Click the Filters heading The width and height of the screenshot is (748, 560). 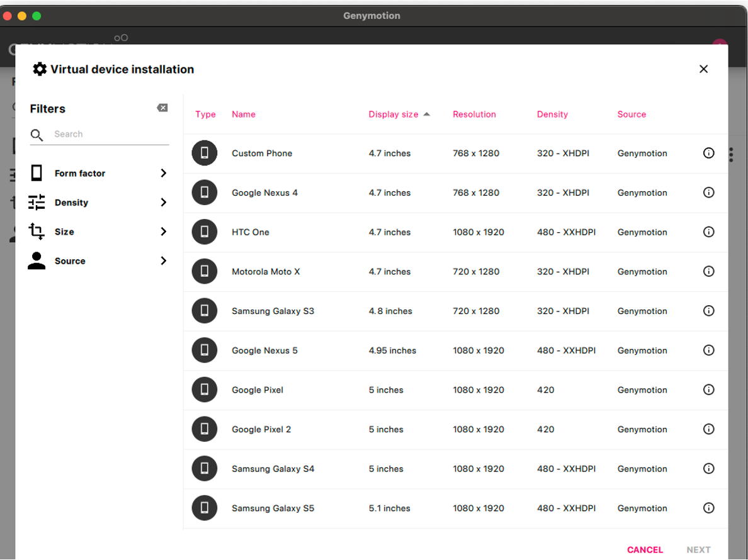48,109
